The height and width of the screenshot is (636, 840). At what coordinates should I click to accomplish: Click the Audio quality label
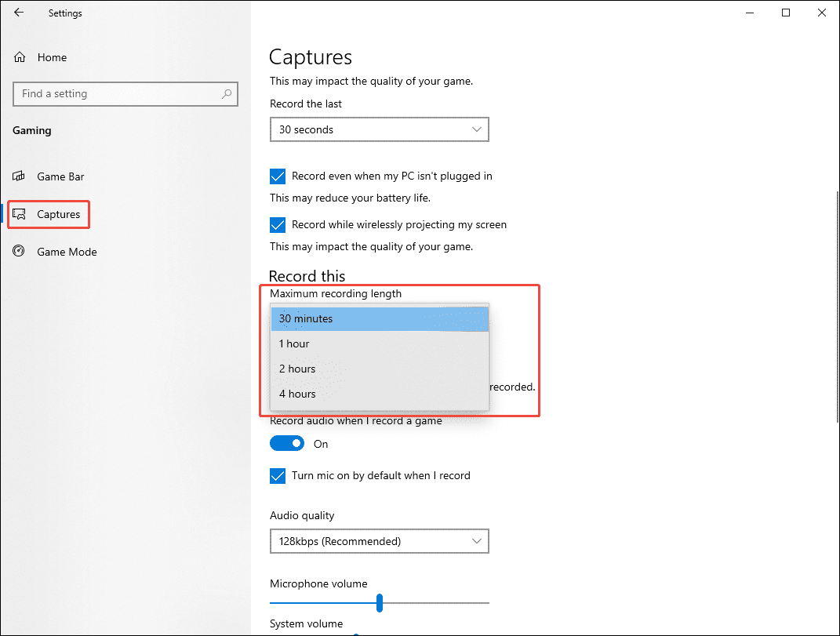[x=302, y=516]
